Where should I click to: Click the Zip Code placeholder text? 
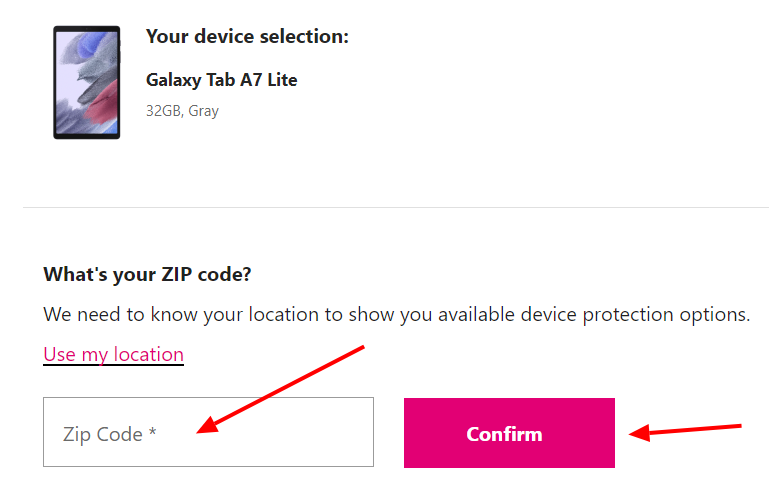[x=109, y=434]
